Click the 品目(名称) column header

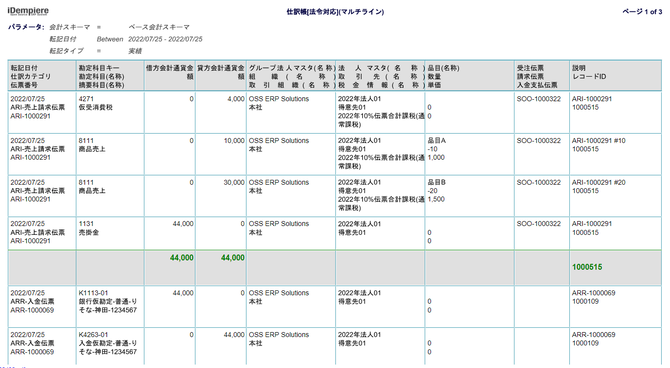pos(443,68)
